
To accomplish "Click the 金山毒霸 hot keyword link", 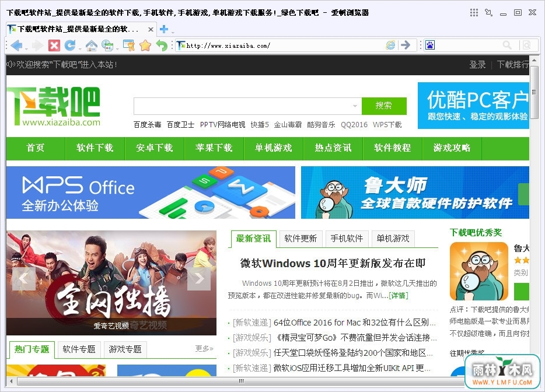I will [x=288, y=125].
